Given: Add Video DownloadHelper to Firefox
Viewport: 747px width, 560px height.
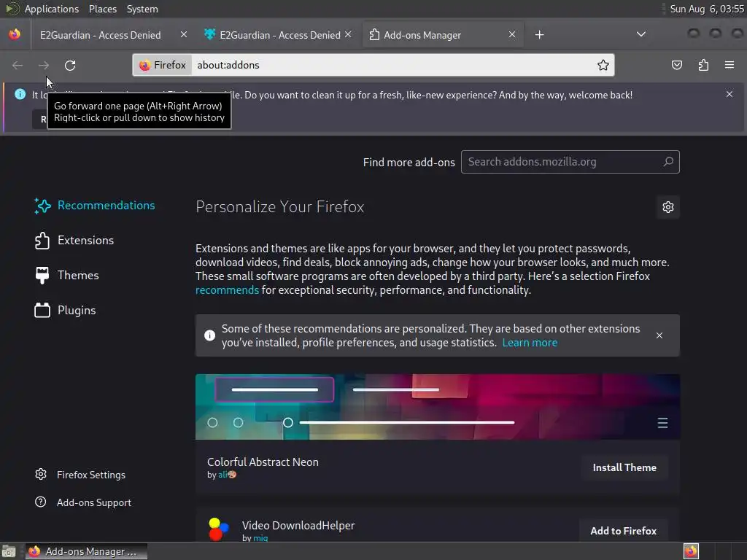Looking at the screenshot, I should 623,531.
